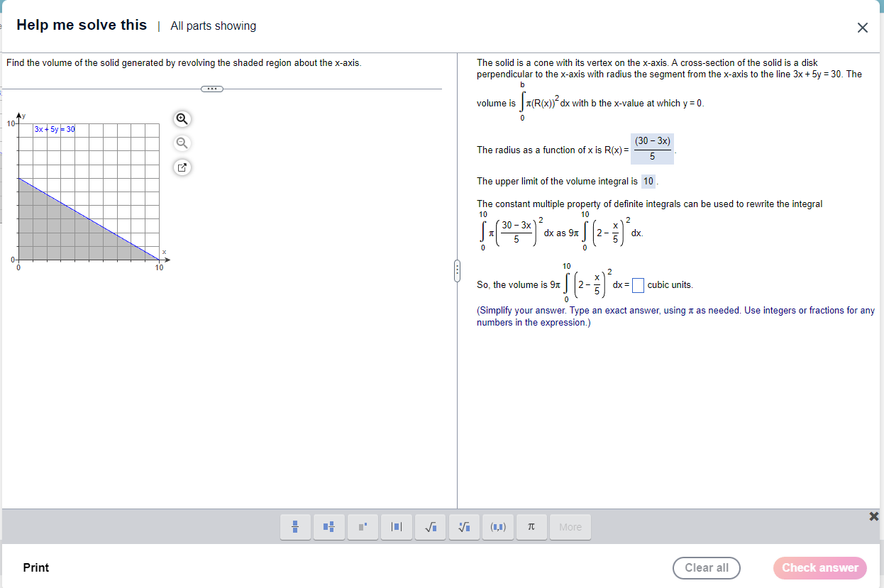Open the graph in a larger window
Screen dimensions: 884x588
(182, 167)
